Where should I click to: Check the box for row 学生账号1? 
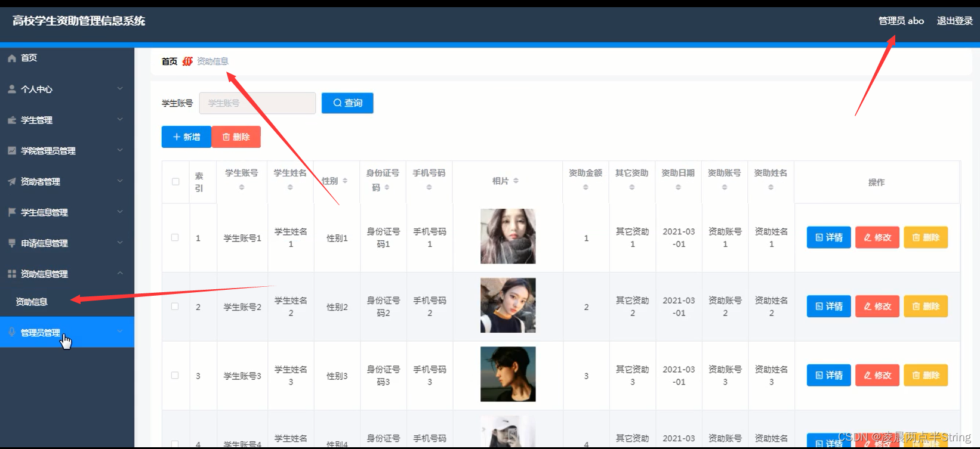click(x=175, y=237)
